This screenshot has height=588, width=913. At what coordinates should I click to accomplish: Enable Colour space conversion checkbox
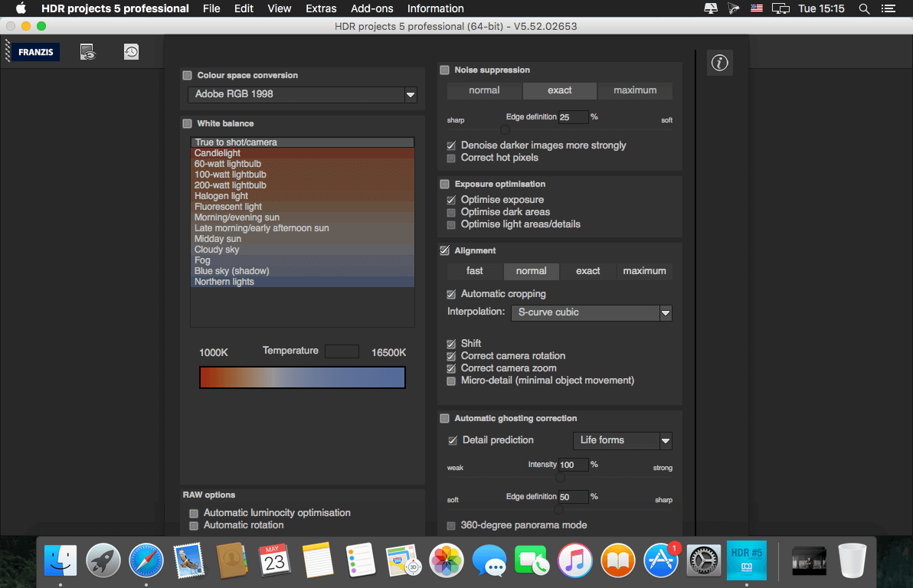(188, 75)
